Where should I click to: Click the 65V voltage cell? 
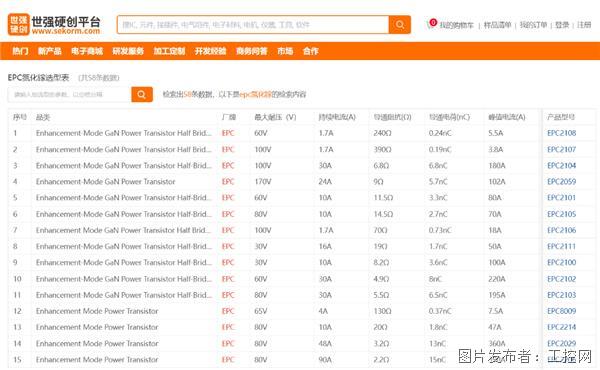point(261,311)
